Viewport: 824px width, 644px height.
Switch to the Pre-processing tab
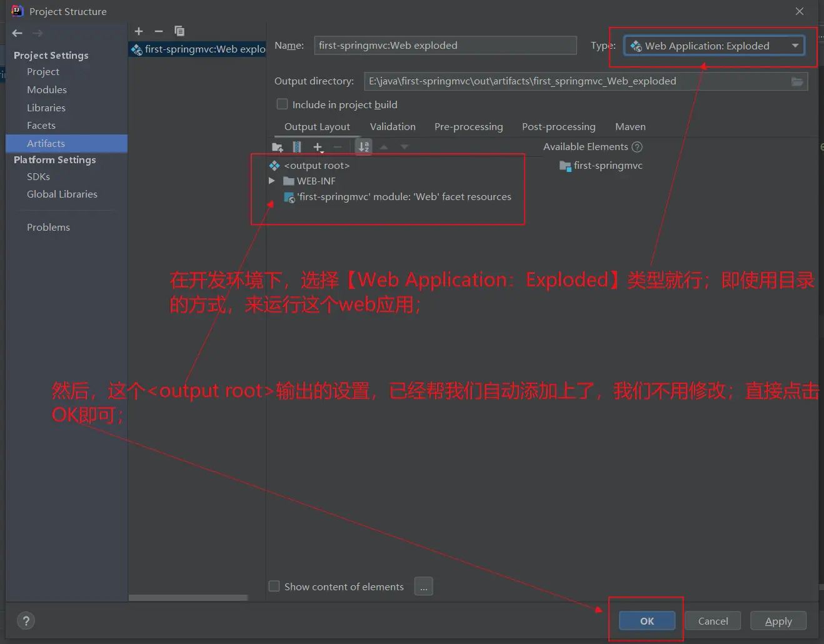[469, 127]
